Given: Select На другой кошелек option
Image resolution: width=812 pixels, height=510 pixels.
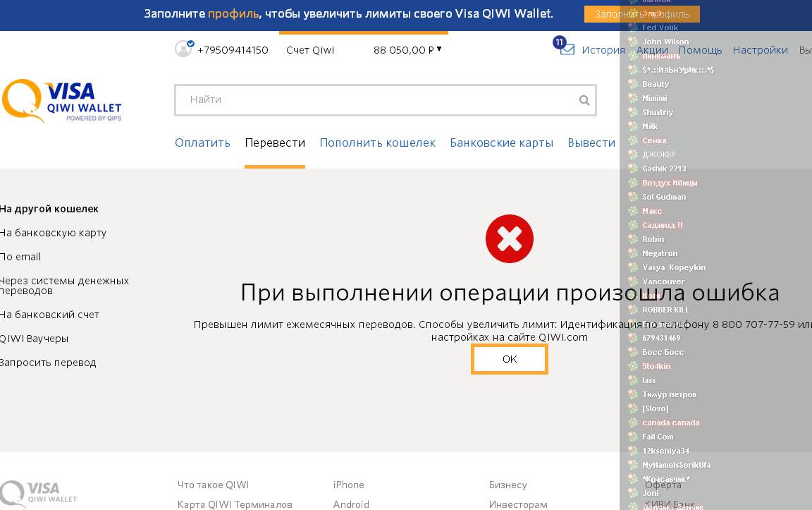Looking at the screenshot, I should click(49, 209).
